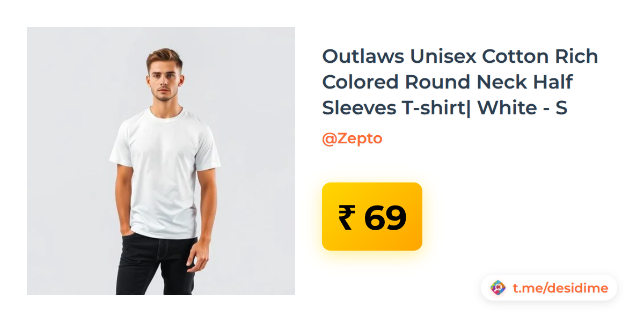The image size is (644, 322).
Task: Open the product photo of the model
Action: coord(161,161)
